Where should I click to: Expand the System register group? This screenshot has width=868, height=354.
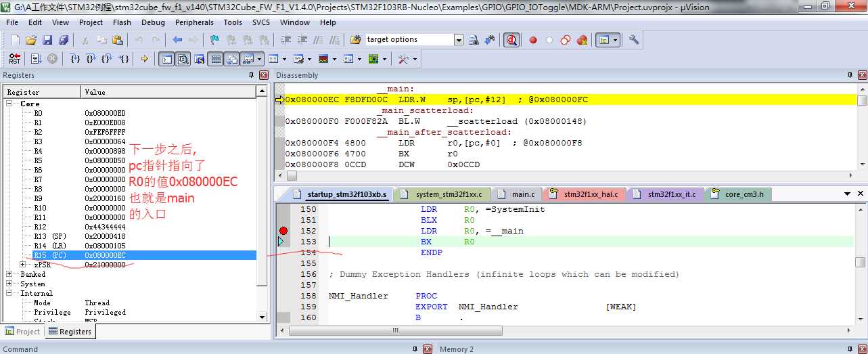(x=10, y=284)
